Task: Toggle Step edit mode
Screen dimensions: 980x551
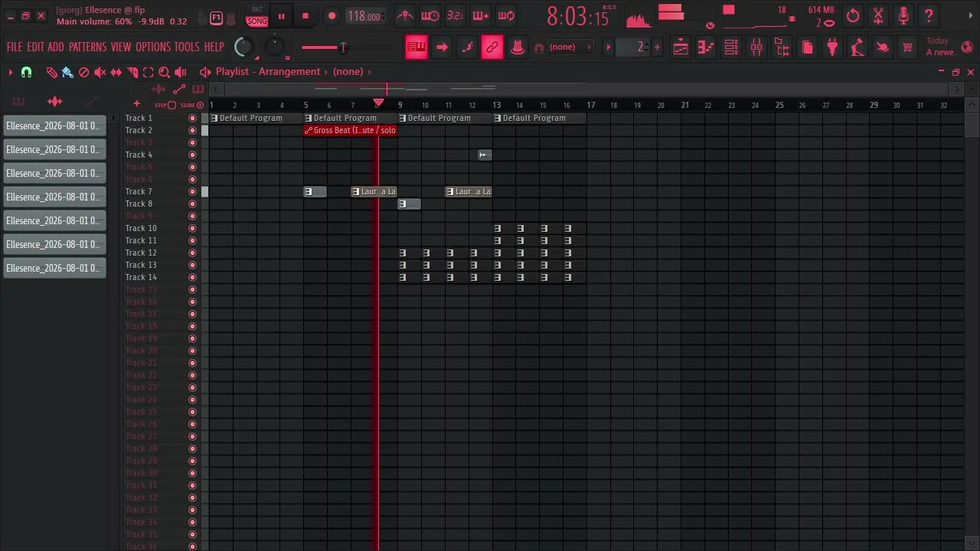Action: click(165, 105)
